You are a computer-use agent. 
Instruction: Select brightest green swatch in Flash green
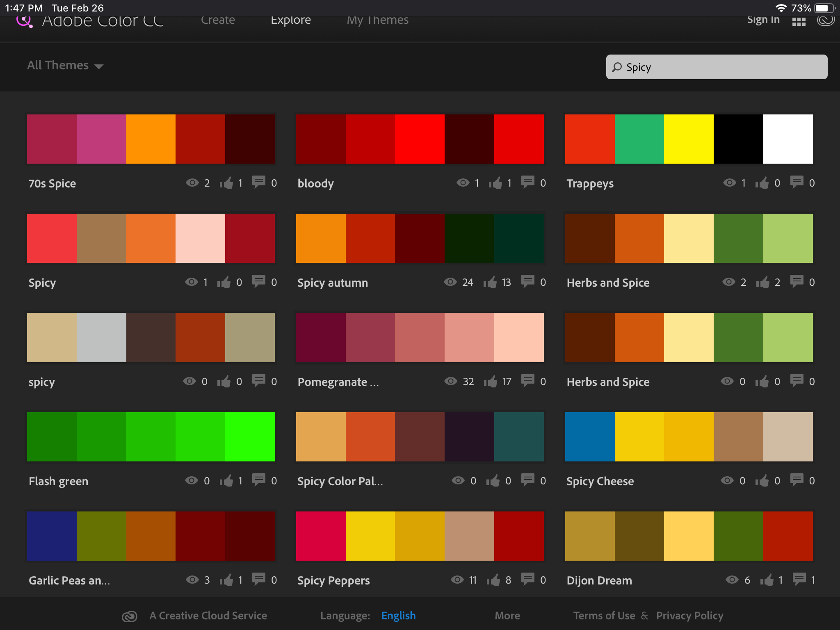(x=250, y=437)
